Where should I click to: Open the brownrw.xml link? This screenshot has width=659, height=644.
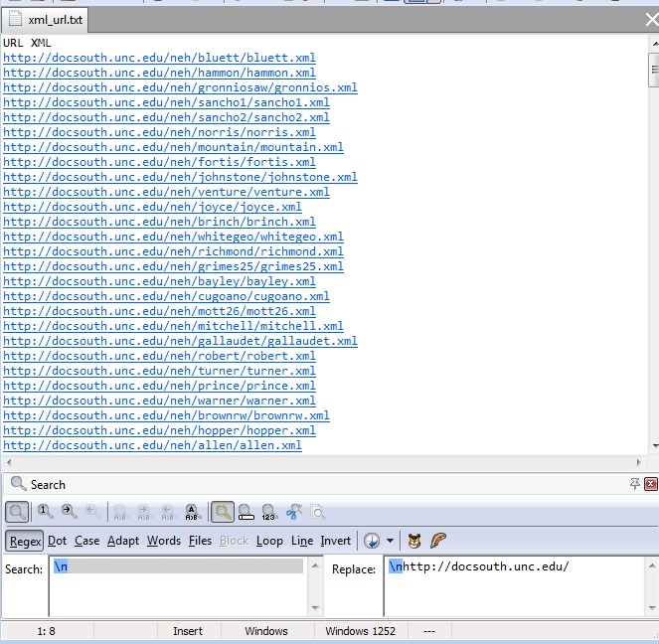(166, 415)
